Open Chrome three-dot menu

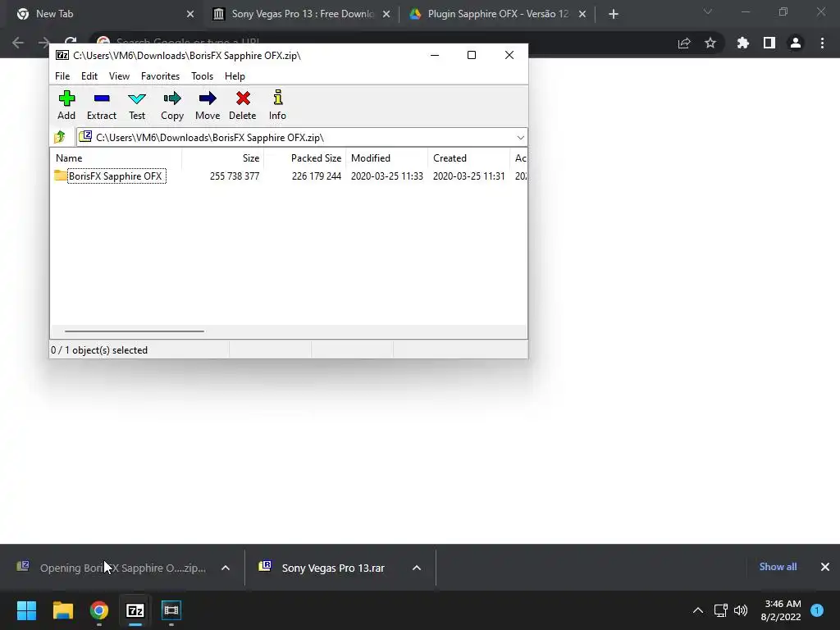[822, 43]
